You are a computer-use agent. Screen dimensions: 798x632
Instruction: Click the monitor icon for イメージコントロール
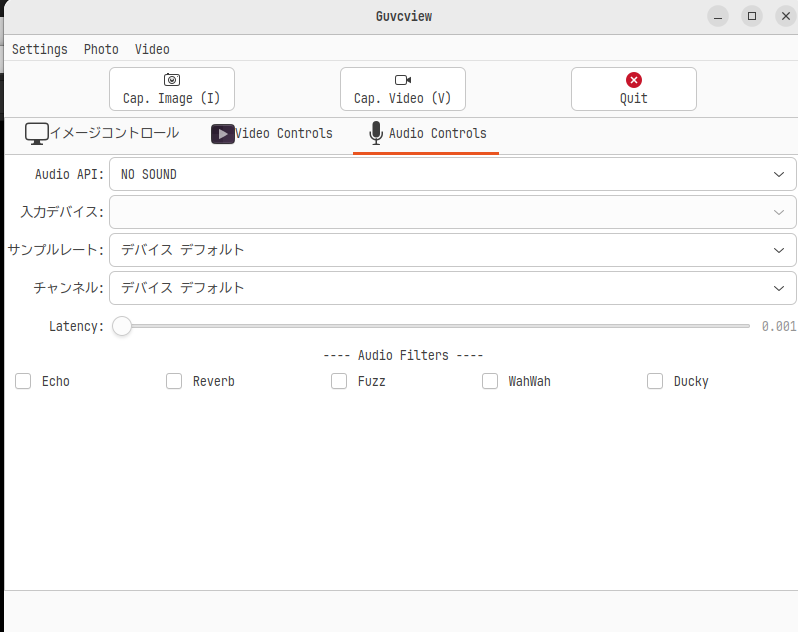(37, 134)
